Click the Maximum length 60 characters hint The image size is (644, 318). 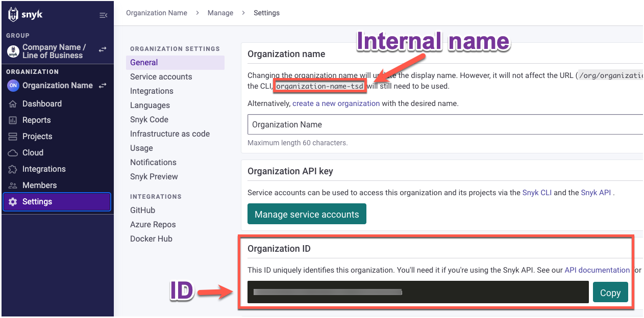coord(298,143)
